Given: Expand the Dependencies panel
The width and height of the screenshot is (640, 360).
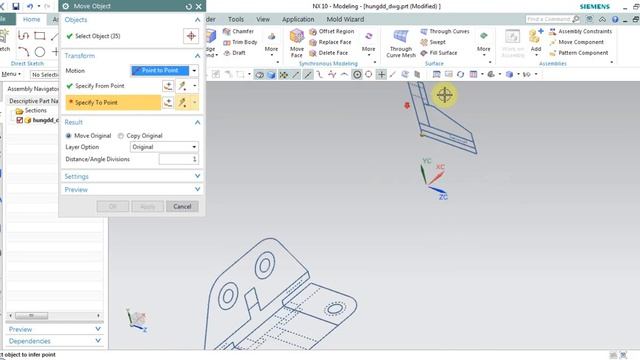Looking at the screenshot, I should click(98, 341).
